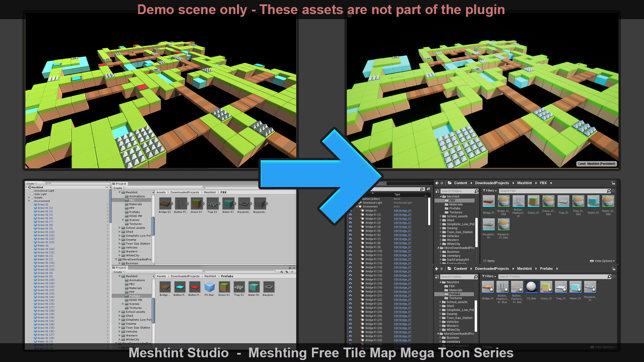This screenshot has width=644, height=362.
Task: Toggle visibility eye for Bridge 01 (5)
Action: (351, 231)
